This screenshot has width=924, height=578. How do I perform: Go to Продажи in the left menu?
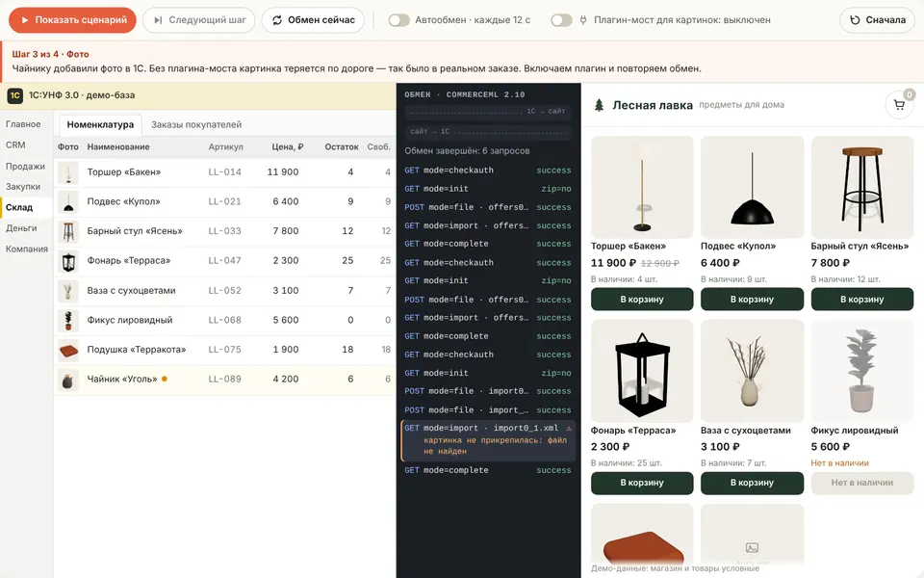pos(26,167)
